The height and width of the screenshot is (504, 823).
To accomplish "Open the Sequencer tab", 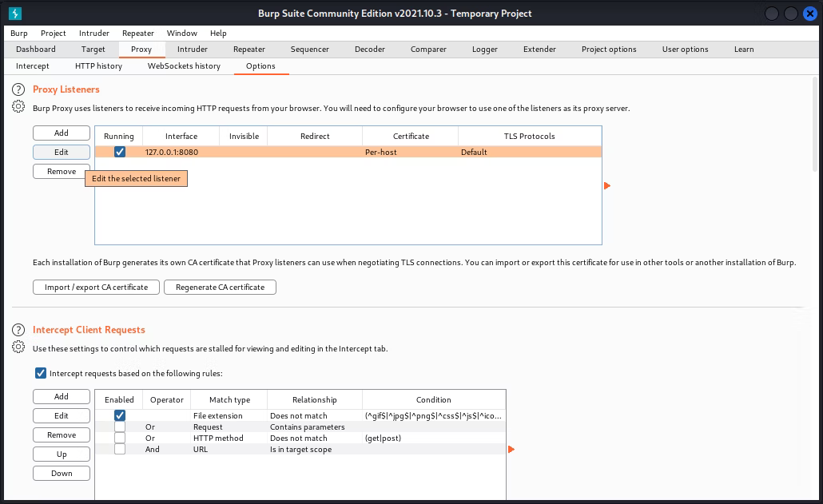I will point(310,50).
